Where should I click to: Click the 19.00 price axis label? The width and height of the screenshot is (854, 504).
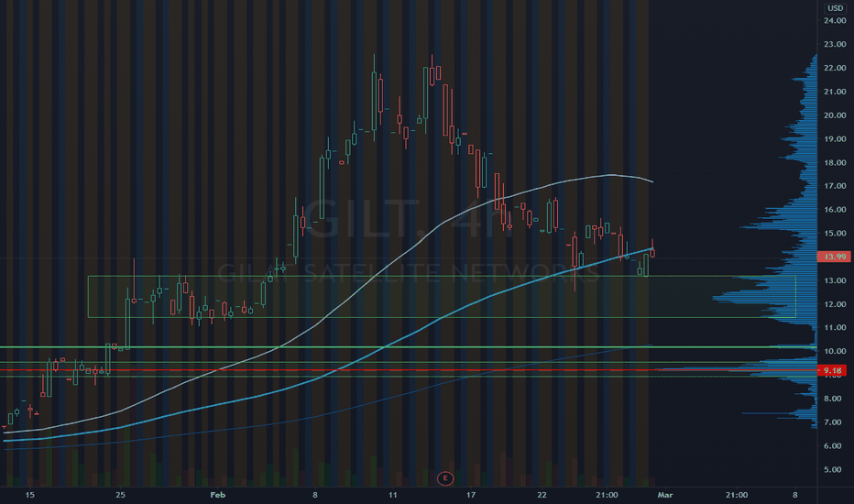[x=835, y=139]
